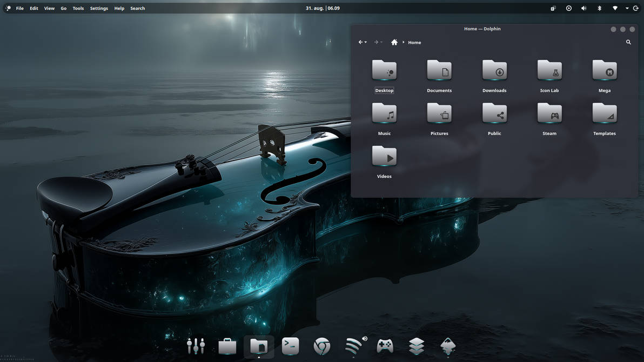Open the Settings menu
Screen dimensions: 644x362
pos(98,8)
